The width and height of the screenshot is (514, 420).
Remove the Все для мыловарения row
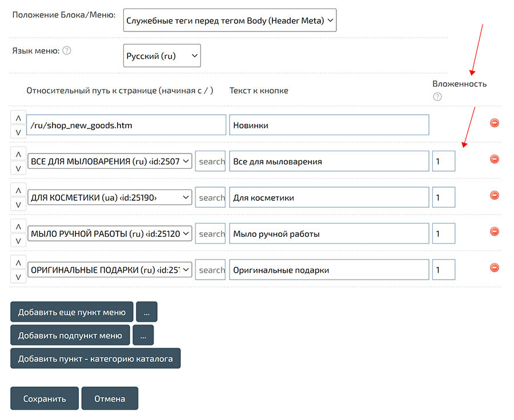495,159
